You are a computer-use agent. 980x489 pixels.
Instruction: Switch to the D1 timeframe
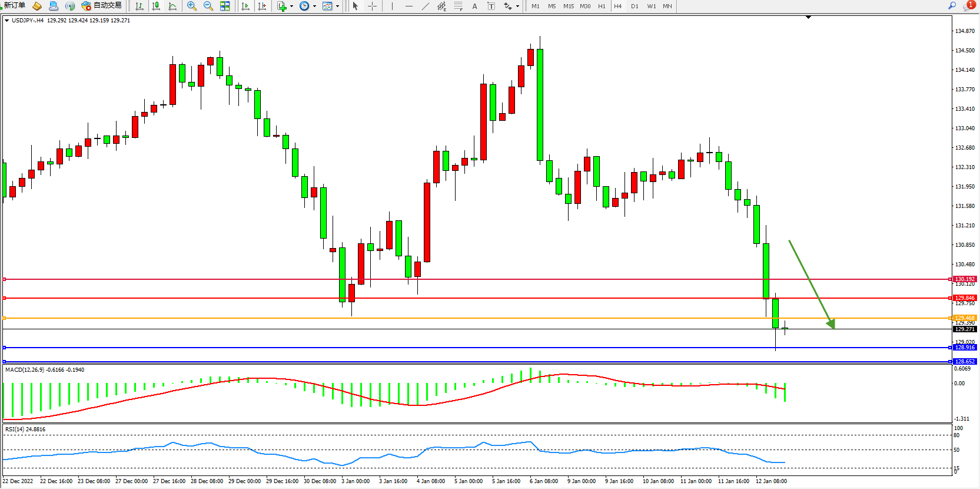[634, 6]
